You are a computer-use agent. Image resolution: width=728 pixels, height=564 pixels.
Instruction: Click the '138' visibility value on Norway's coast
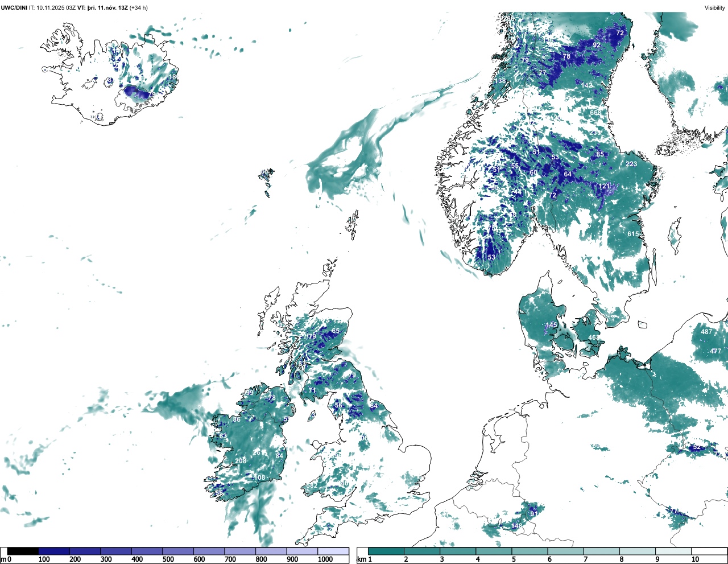click(500, 81)
